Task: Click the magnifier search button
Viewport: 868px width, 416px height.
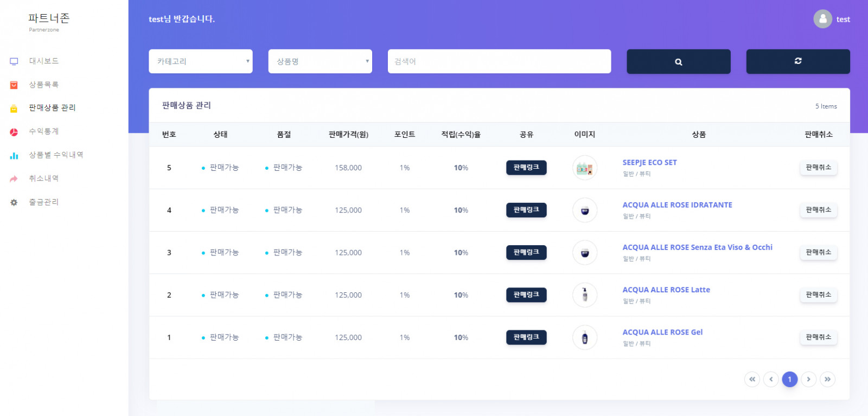Action: pos(678,62)
